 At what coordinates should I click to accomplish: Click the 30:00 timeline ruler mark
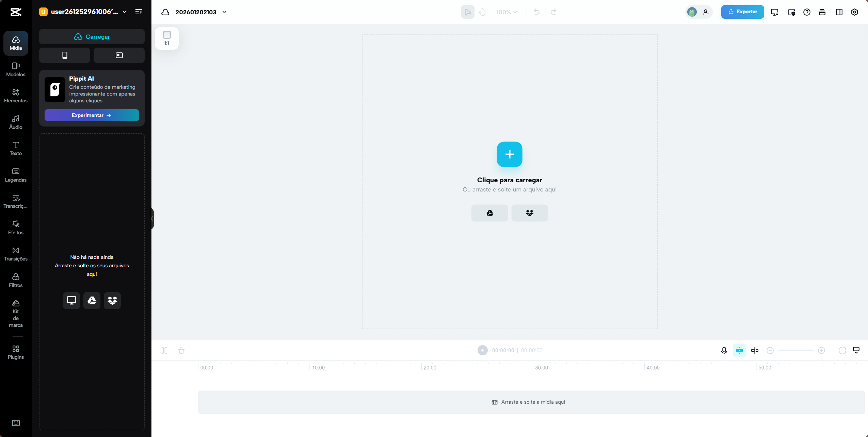click(x=542, y=368)
